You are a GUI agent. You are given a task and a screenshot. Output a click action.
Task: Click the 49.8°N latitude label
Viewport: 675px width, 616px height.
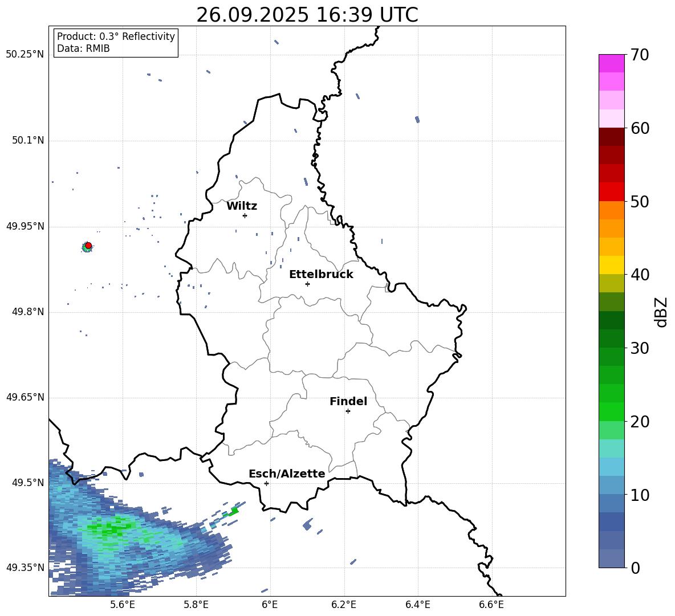(x=28, y=312)
